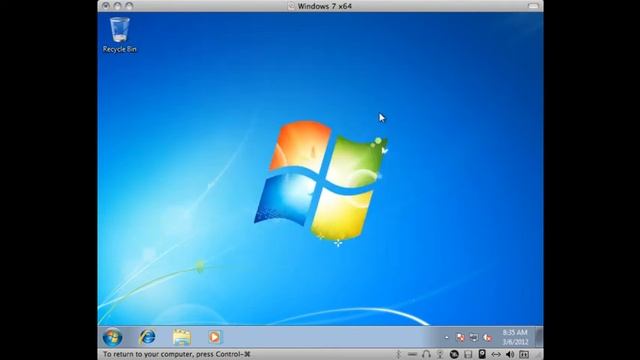Click the USB device icon in VM status bar
The width and height of the screenshot is (640, 360).
(x=440, y=354)
